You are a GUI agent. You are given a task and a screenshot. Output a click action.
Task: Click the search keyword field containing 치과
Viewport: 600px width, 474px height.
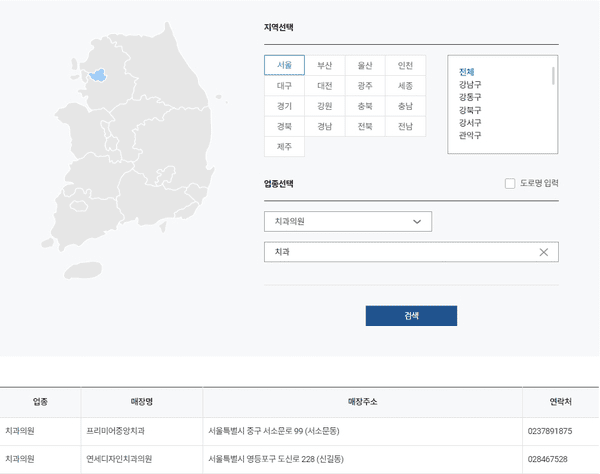[x=411, y=252]
